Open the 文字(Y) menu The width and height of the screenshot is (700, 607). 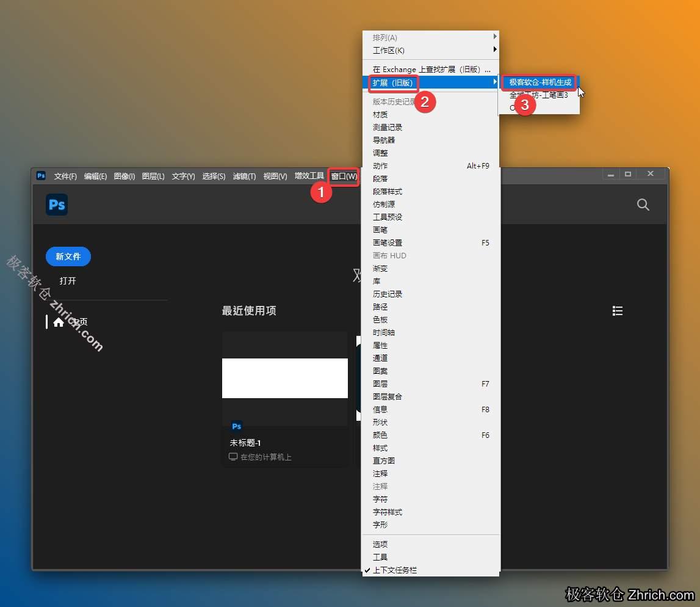pos(184,176)
